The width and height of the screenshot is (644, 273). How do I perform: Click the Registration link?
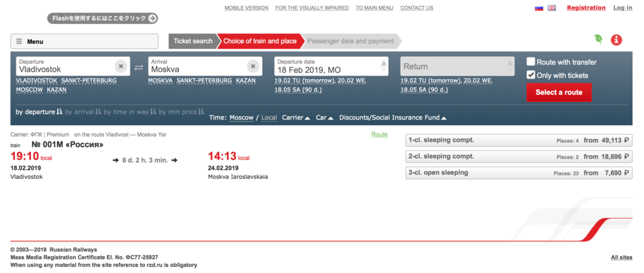(x=586, y=8)
